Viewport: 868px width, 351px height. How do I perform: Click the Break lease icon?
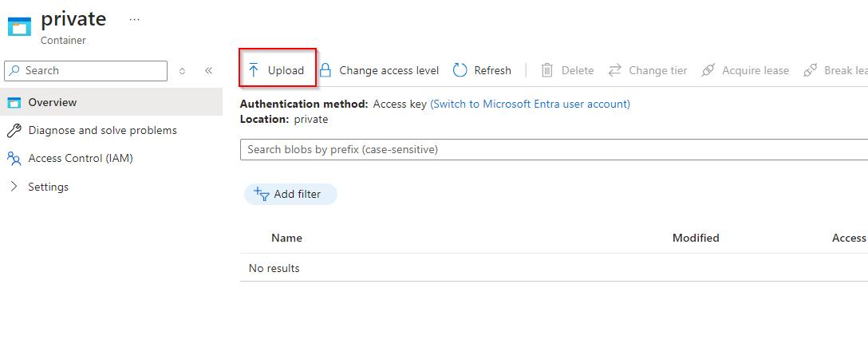coord(811,70)
